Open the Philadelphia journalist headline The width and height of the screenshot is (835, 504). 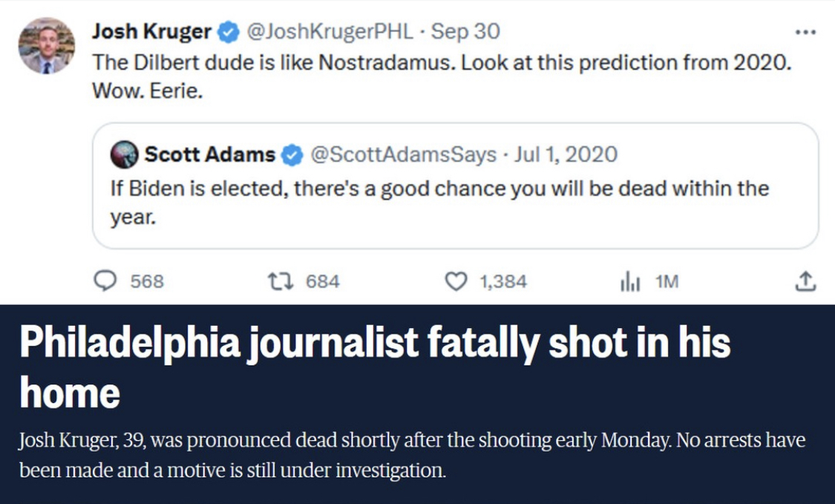click(x=375, y=367)
